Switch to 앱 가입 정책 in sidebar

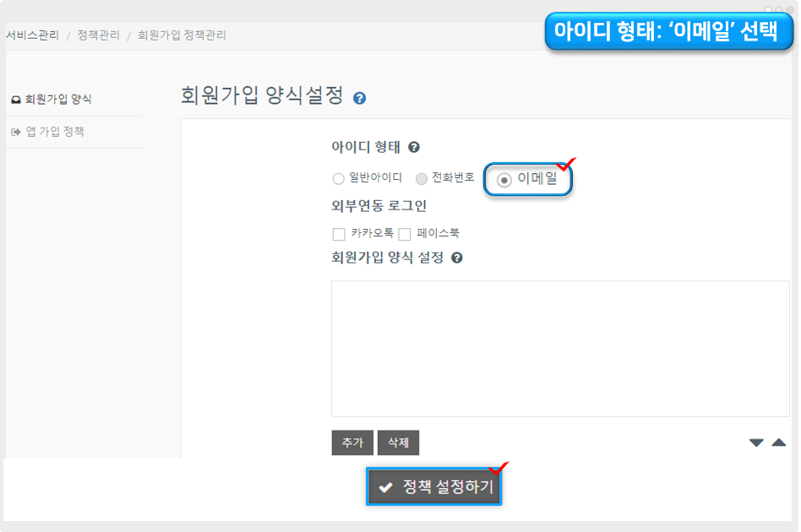tap(54, 132)
